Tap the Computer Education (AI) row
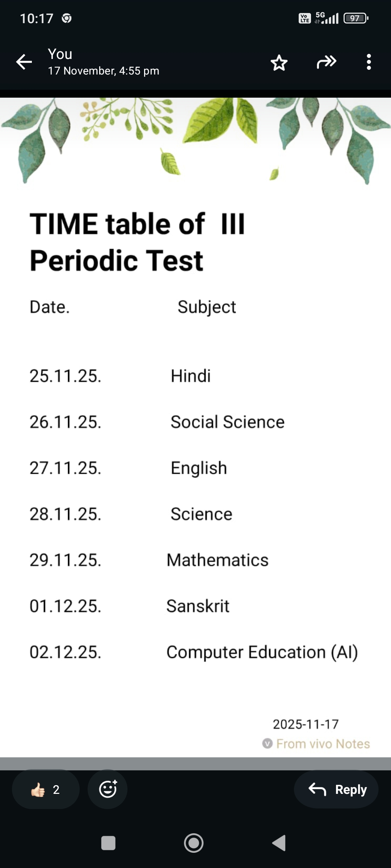 click(262, 652)
